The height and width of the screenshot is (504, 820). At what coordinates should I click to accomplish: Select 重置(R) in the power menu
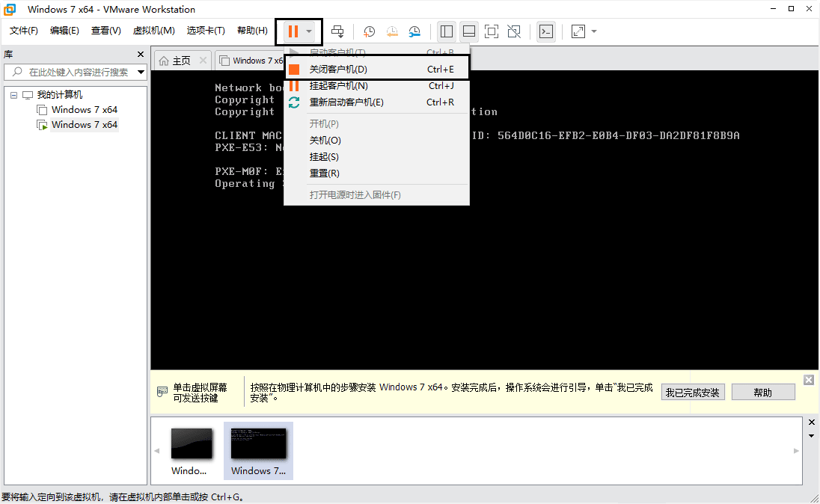tap(376, 173)
